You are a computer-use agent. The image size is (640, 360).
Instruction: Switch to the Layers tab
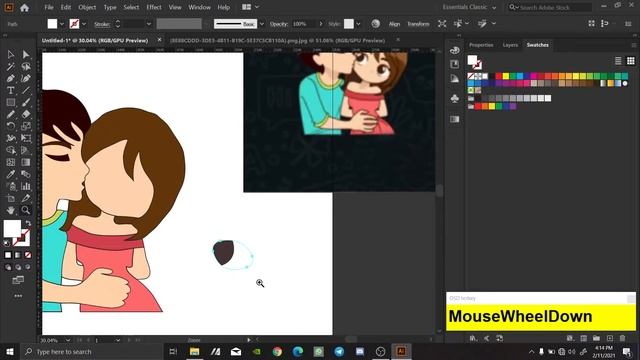point(510,45)
